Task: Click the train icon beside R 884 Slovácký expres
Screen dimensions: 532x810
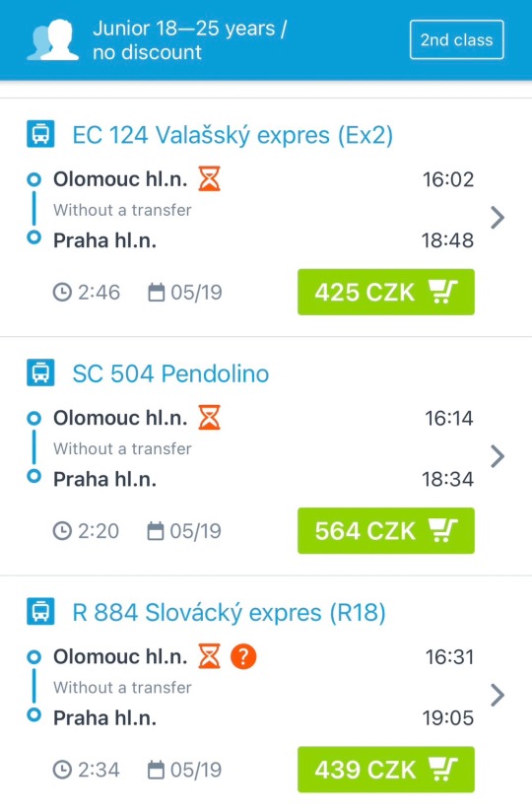Action: pos(40,612)
